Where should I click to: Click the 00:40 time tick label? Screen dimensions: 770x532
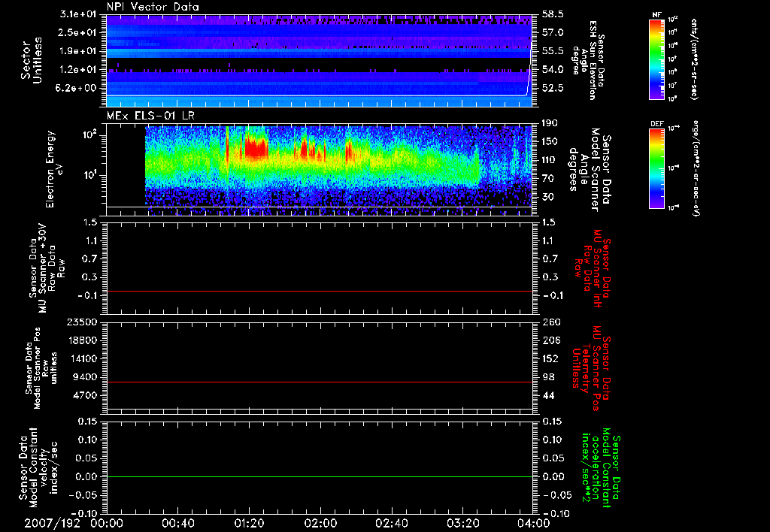click(177, 524)
